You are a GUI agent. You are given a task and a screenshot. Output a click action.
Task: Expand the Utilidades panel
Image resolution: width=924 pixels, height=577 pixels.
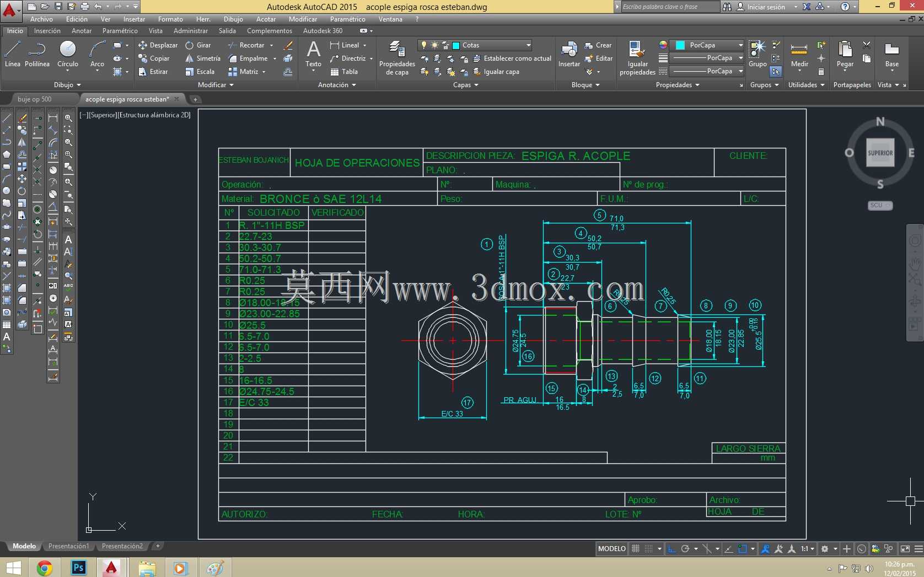click(x=807, y=85)
